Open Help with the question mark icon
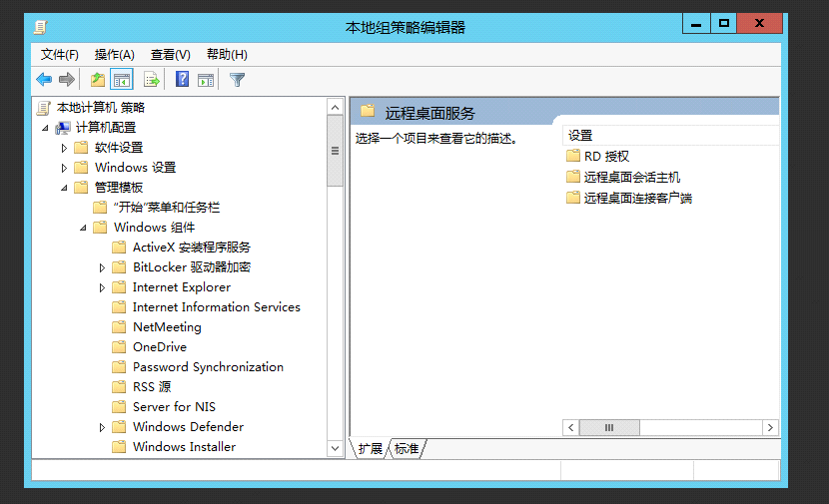This screenshot has width=829, height=504. (x=182, y=80)
